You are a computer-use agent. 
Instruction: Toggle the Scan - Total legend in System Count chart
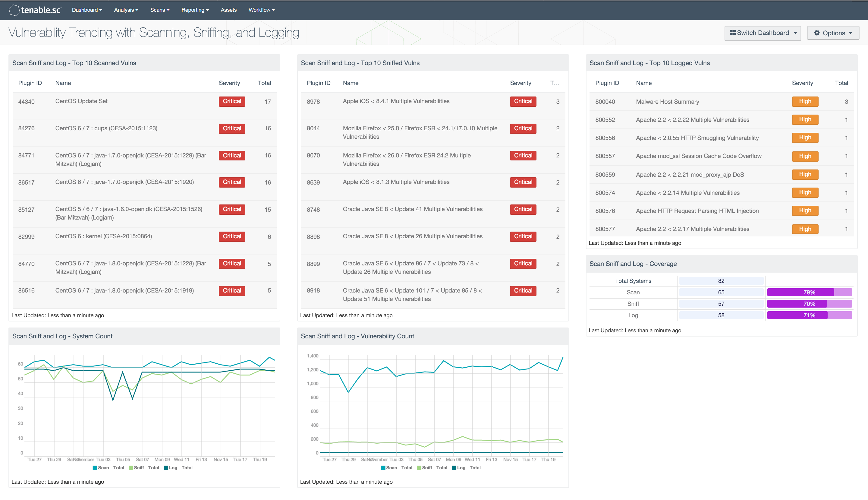(x=108, y=468)
